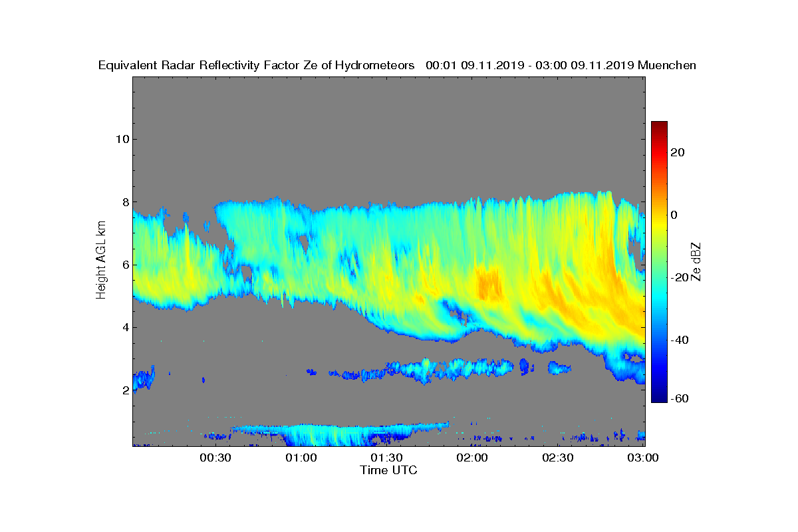The image size is (798, 532).
Task: Click the 'Ze dBZ' colorbar label
Action: tap(696, 261)
